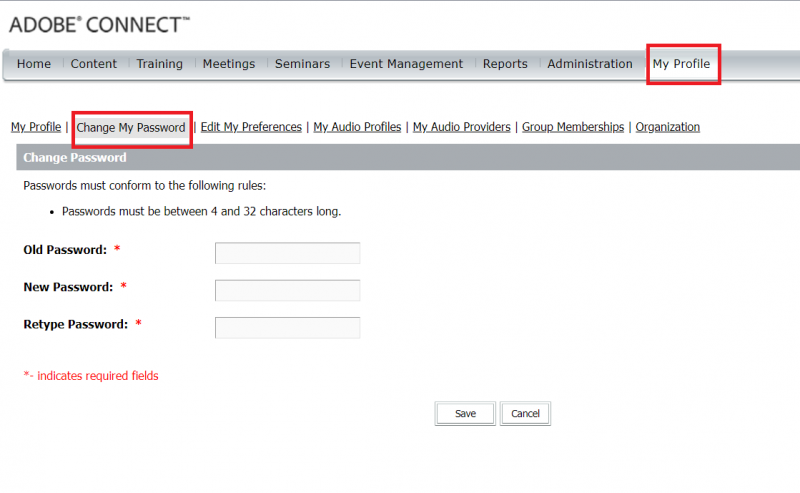The height and width of the screenshot is (493, 800).
Task: Select My Profile tab in main navigation bar
Action: click(x=682, y=64)
